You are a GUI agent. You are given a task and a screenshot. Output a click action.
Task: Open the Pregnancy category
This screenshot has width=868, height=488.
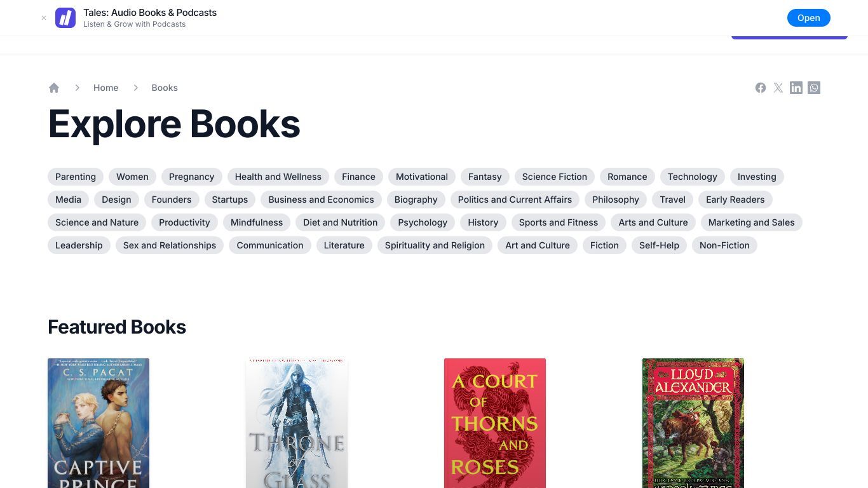pyautogui.click(x=191, y=177)
